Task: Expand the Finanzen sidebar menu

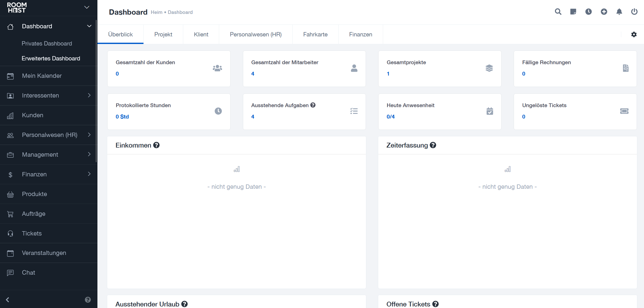Action: (89, 174)
